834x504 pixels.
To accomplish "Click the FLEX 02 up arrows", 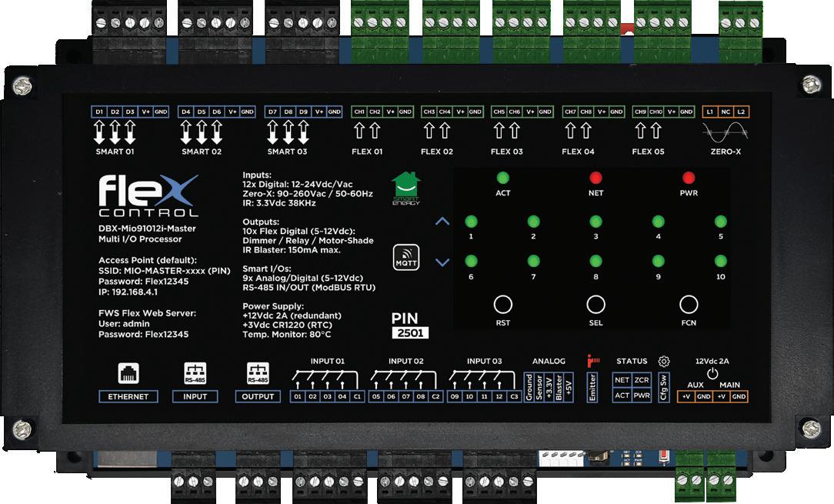I will click(437, 131).
